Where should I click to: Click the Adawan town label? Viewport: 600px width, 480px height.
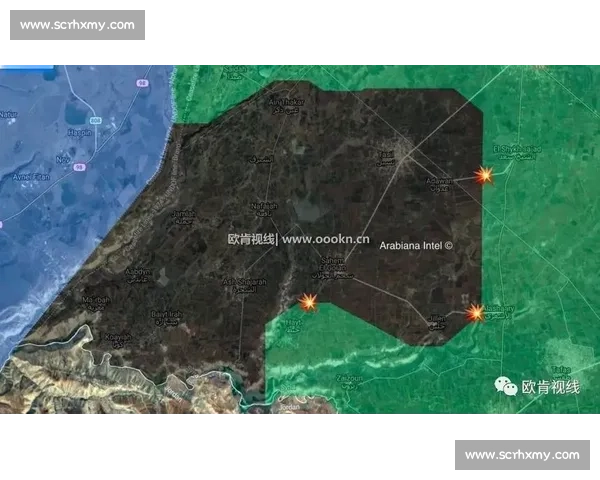(439, 184)
